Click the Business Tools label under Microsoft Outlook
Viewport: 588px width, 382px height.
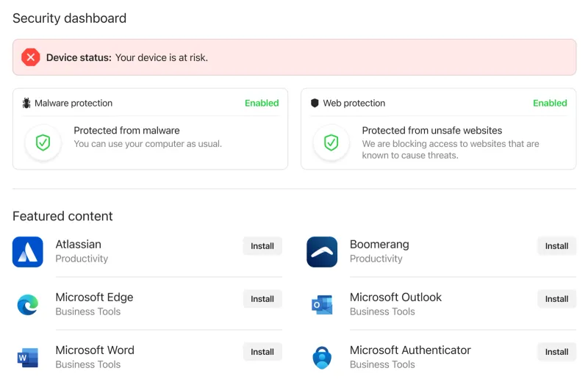click(382, 311)
